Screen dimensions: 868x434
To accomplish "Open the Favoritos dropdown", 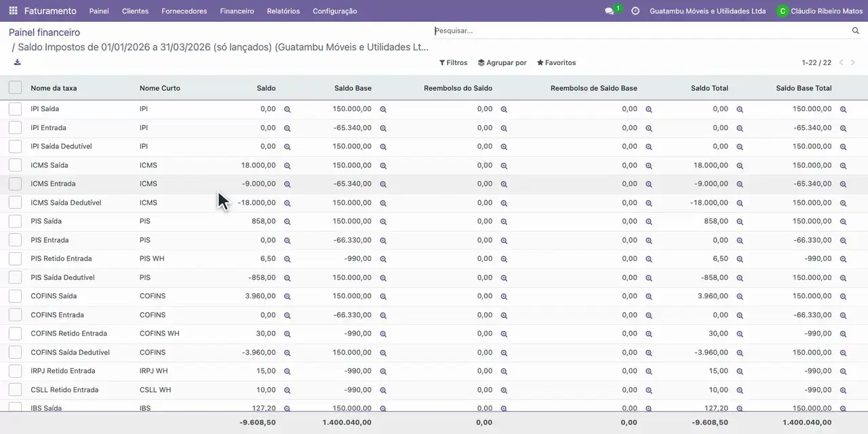I will click(x=556, y=62).
